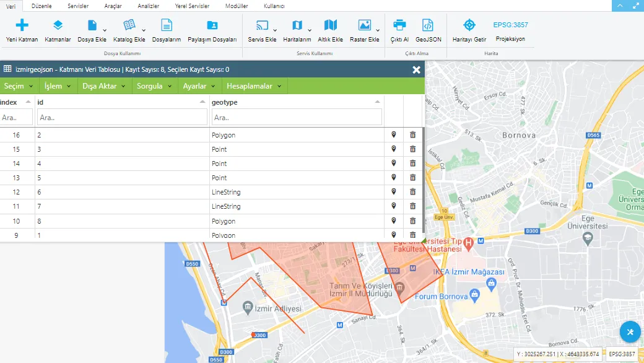The width and height of the screenshot is (644, 363).
Task: Click the blue round tools button on map
Action: tap(630, 332)
